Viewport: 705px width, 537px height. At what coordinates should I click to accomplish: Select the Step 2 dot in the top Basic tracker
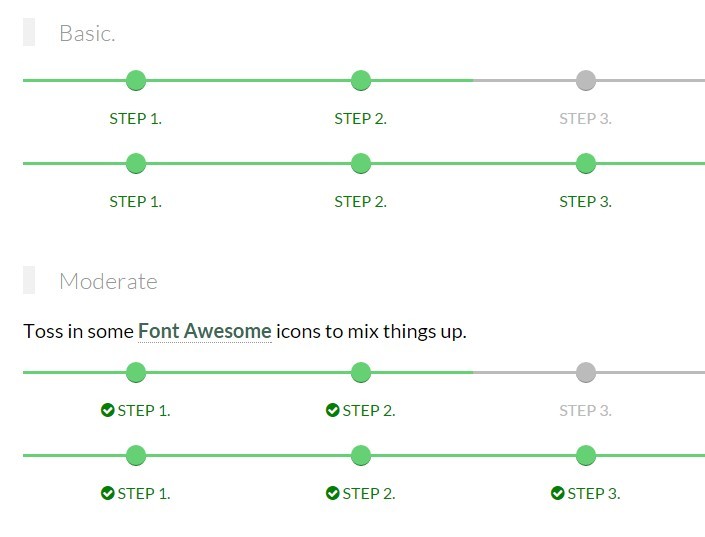(361, 80)
